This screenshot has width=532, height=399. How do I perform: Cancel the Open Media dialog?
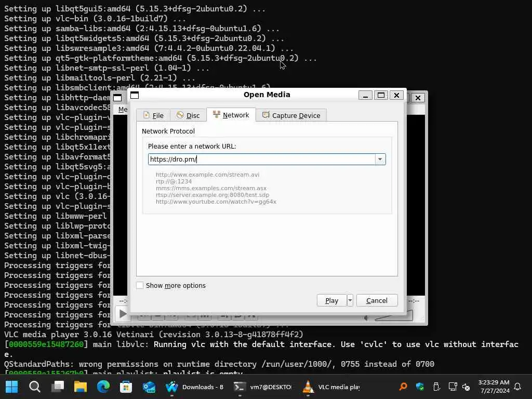377,300
